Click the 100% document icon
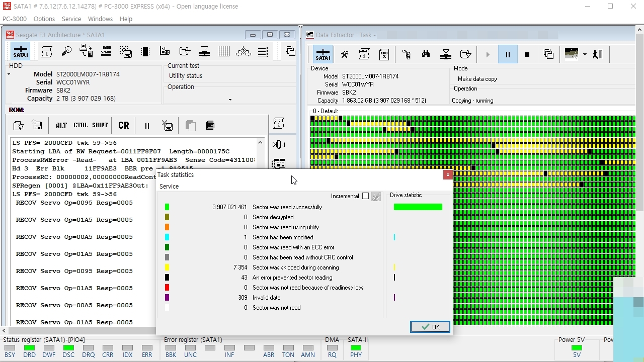Image resolution: width=644 pixels, height=362 pixels. [x=384, y=54]
